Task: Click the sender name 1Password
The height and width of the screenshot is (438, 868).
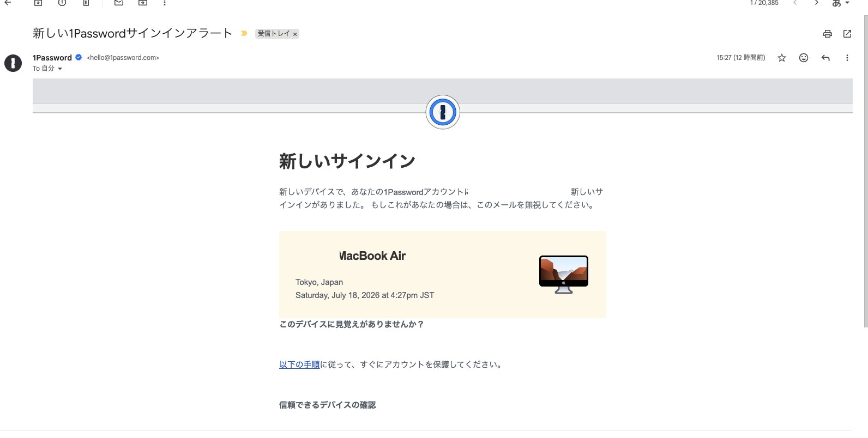Action: click(x=52, y=58)
